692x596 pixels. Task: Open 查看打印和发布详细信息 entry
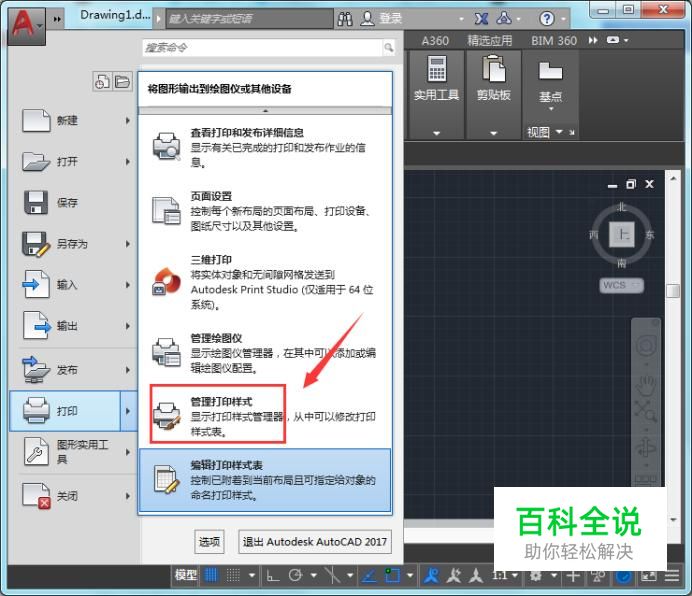click(265, 147)
